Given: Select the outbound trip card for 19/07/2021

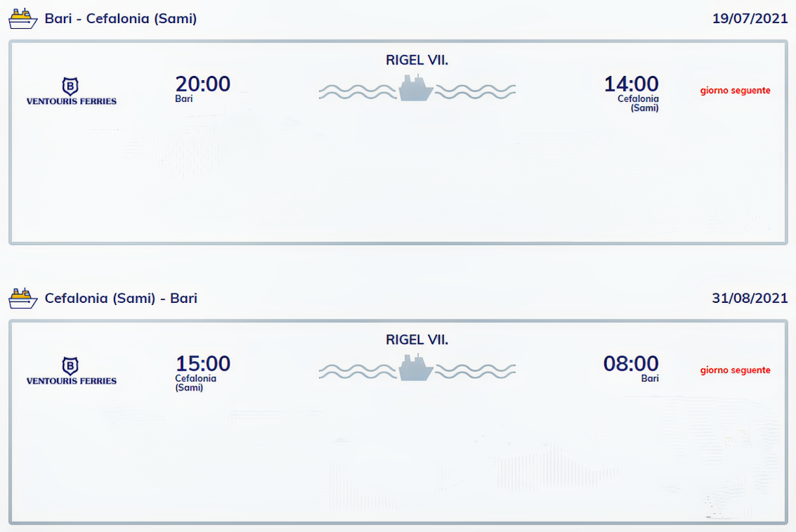Looking at the screenshot, I should pos(398,143).
